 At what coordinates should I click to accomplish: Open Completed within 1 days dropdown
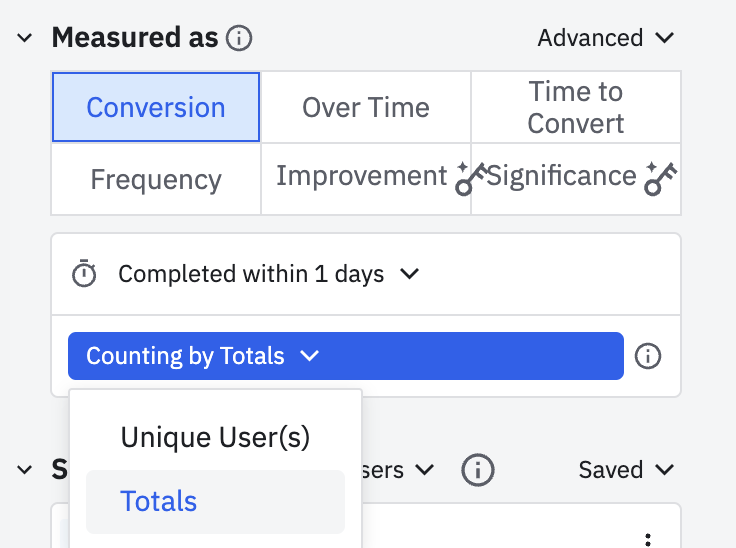coord(268,274)
